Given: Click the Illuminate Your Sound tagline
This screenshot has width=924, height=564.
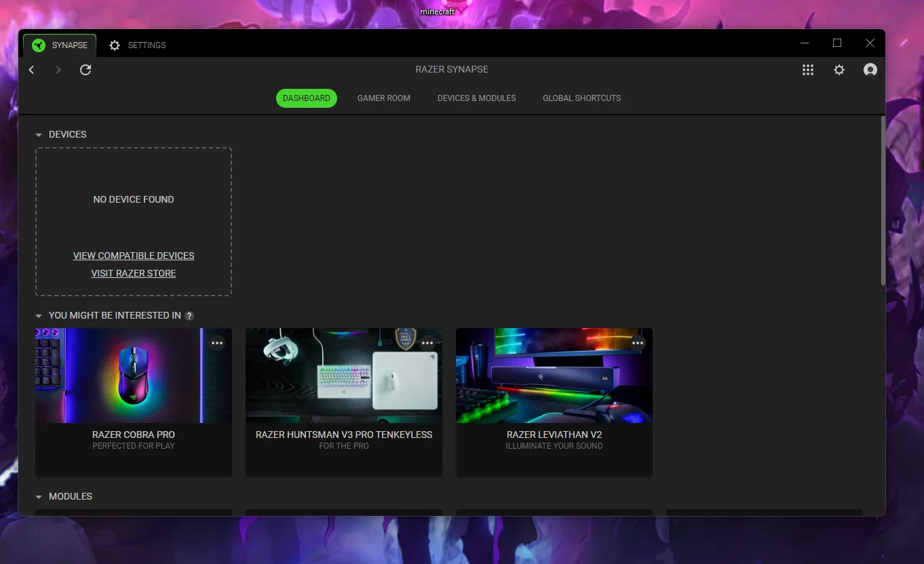Looking at the screenshot, I should tap(554, 446).
